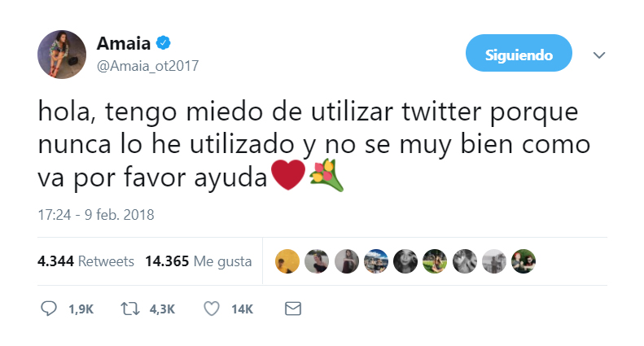Viewport: 644px width, 346px height.
Task: Open the Amaia display name link
Action: click(123, 44)
